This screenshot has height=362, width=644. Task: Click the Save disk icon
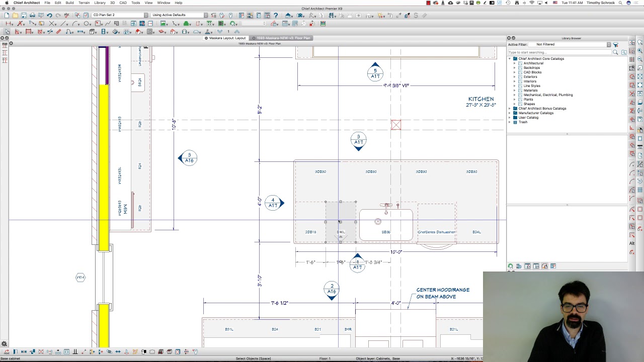point(24,15)
